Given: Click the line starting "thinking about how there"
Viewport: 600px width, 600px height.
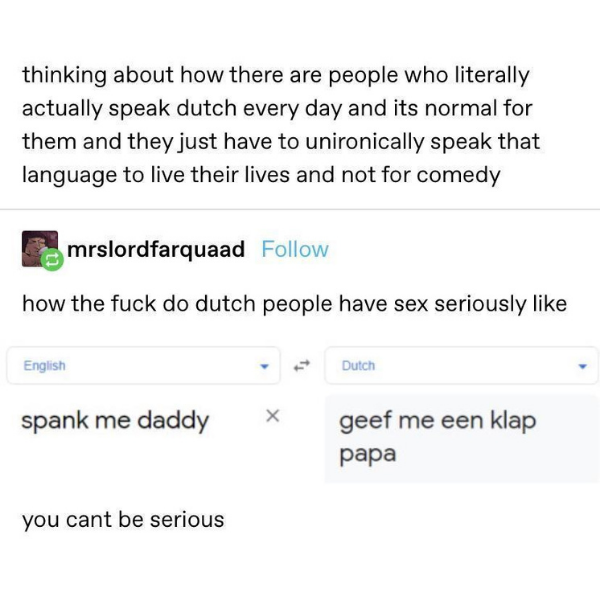Looking at the screenshot, I should (275, 75).
